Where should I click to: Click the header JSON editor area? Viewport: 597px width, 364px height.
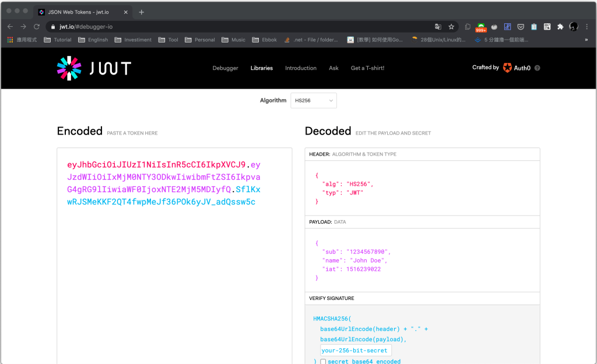(422, 188)
